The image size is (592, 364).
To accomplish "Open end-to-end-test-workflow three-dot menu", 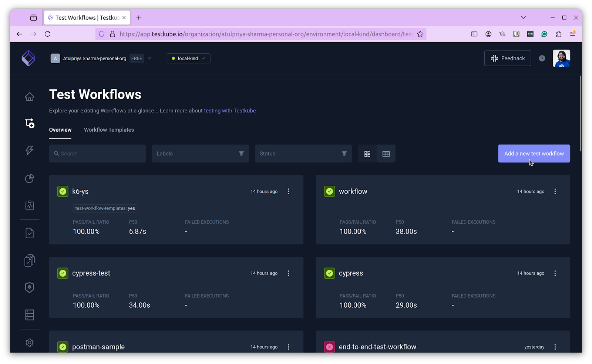I will coord(555,347).
